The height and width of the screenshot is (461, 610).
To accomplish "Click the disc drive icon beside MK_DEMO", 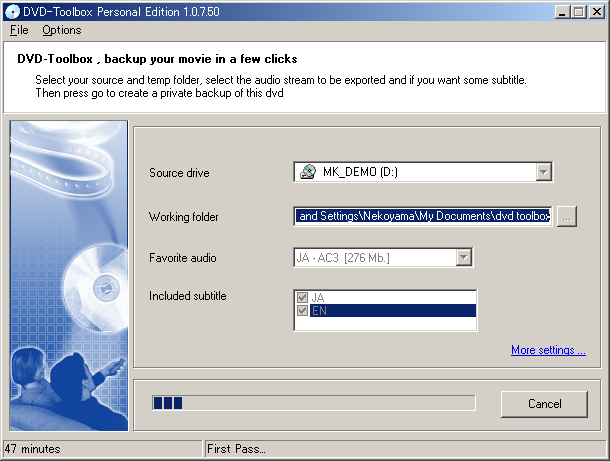I will (307, 172).
